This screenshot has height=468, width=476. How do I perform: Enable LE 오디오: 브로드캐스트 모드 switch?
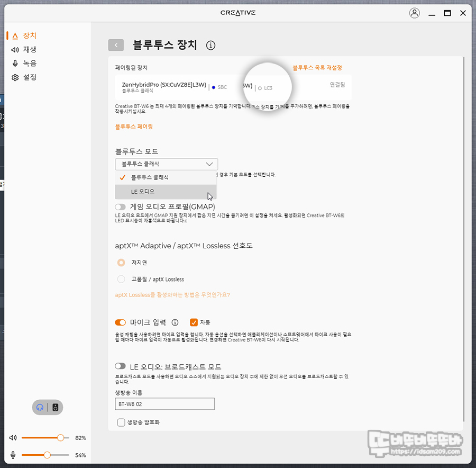point(120,366)
